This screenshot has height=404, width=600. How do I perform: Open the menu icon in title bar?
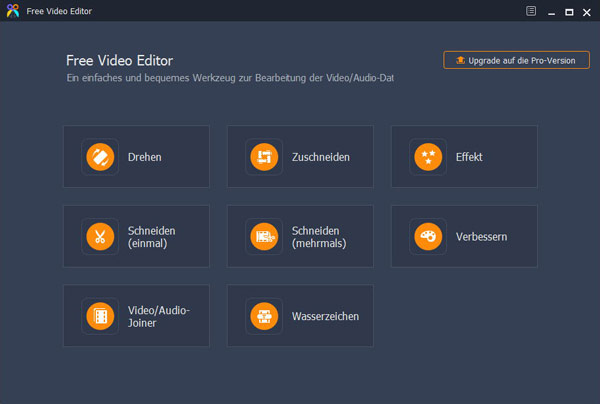(x=531, y=11)
